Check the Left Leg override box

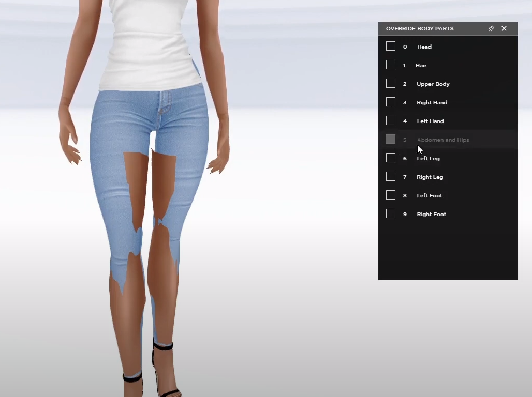pos(391,158)
